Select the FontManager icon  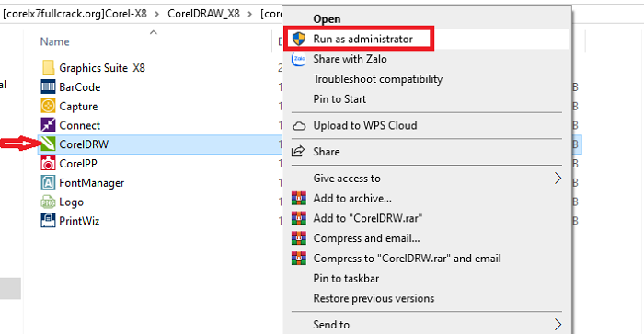pyautogui.click(x=48, y=182)
